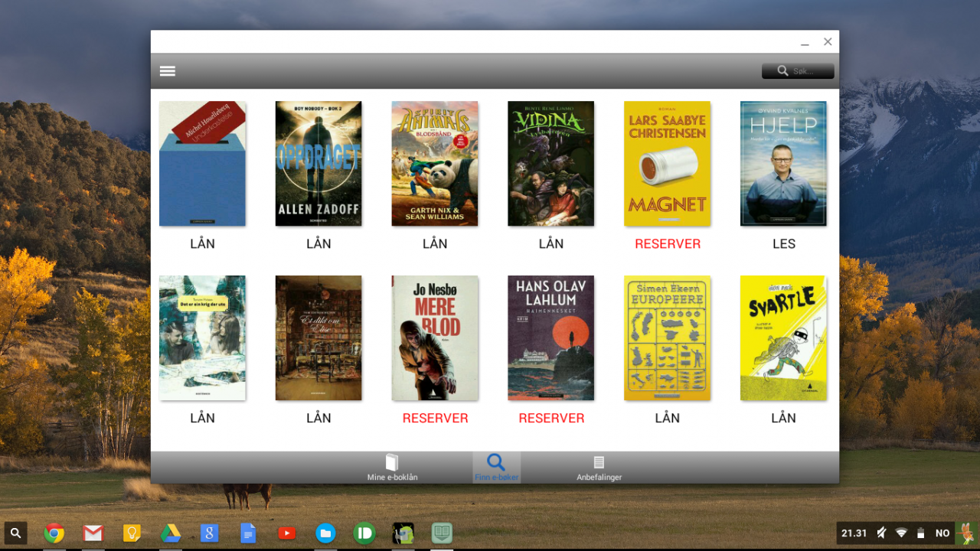Open the Wi-Fi status icon
Screen dimensions: 980x551
coord(901,533)
